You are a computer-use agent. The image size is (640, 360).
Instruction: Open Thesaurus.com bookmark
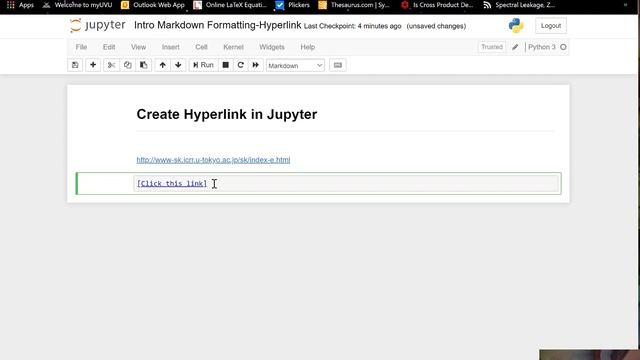pos(354,5)
